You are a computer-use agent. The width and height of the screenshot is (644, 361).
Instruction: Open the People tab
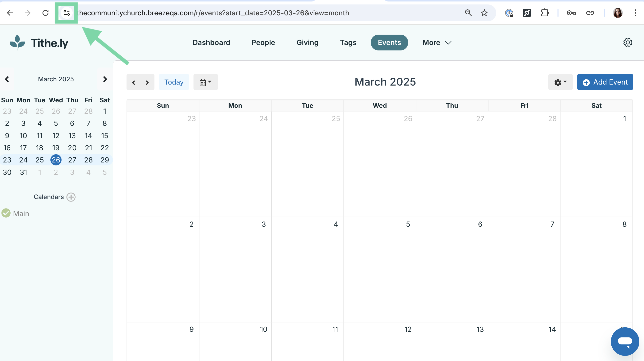point(263,43)
